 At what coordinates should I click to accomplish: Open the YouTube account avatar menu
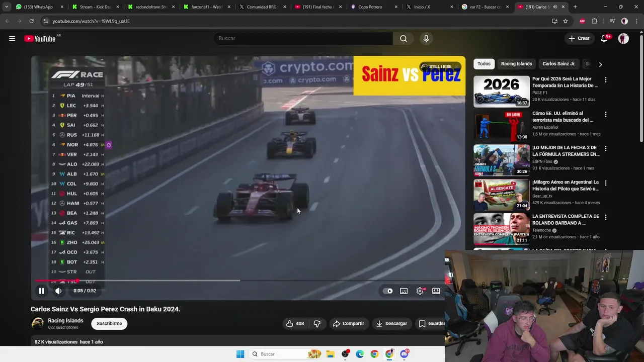click(x=623, y=39)
